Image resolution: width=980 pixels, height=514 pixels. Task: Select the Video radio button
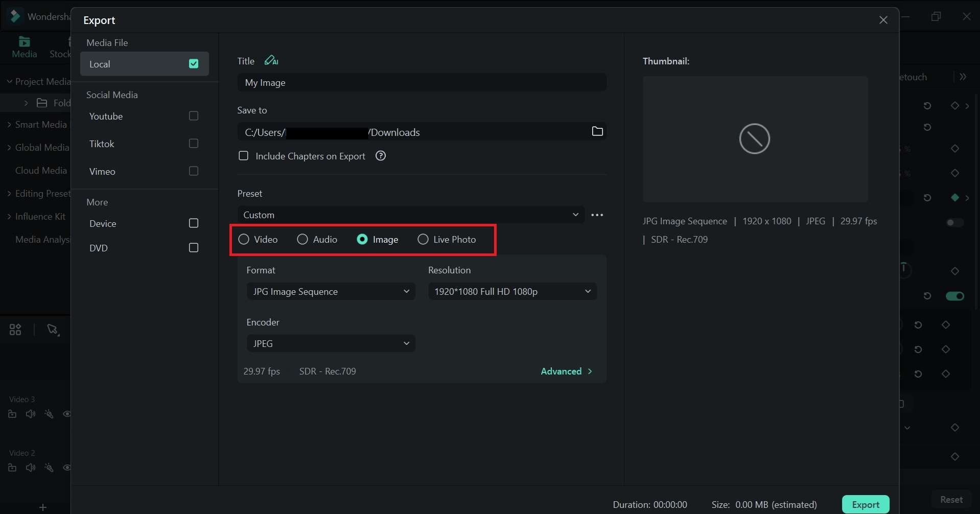[x=244, y=239]
